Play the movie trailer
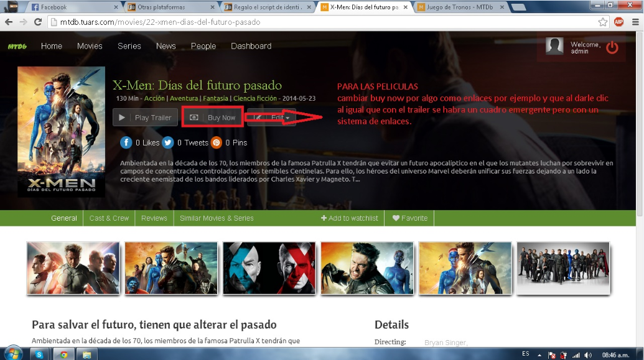This screenshot has width=644, height=360. click(145, 118)
